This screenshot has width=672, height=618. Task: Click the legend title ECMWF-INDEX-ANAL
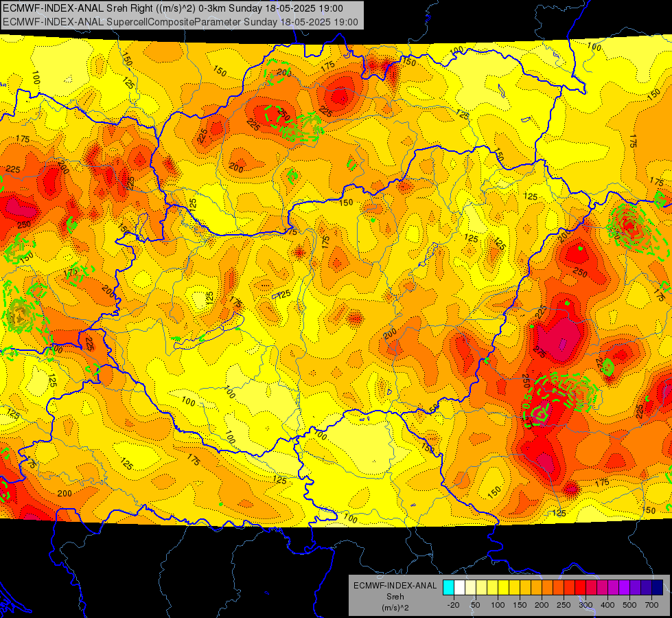(395, 586)
